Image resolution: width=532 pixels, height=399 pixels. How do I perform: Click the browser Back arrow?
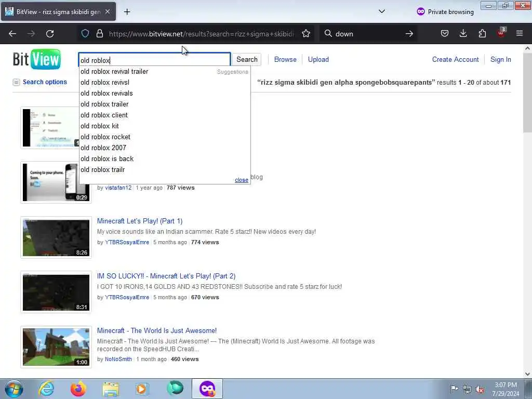12,34
